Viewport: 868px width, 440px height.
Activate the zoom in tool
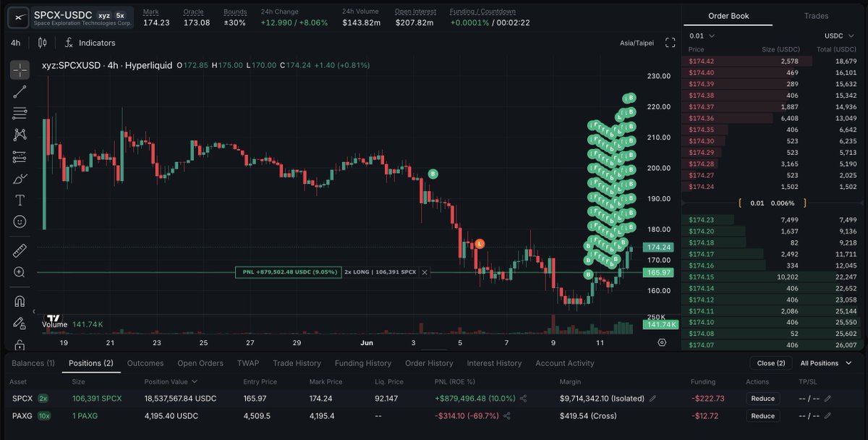click(20, 272)
